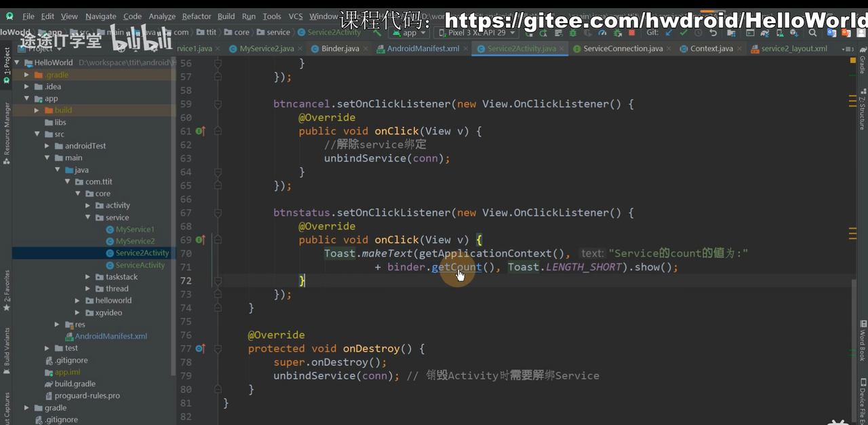Select proguard-rules.pro file in tree
868x425 pixels.
(87, 396)
